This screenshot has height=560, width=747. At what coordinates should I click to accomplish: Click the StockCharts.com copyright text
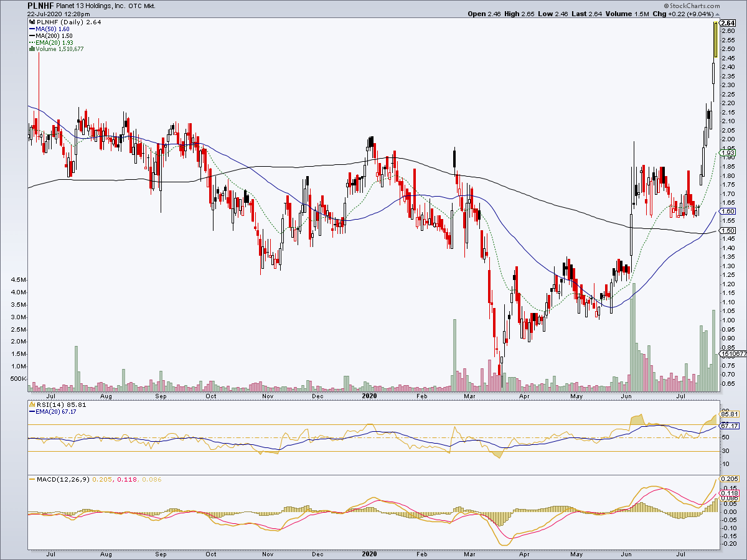tap(691, 6)
